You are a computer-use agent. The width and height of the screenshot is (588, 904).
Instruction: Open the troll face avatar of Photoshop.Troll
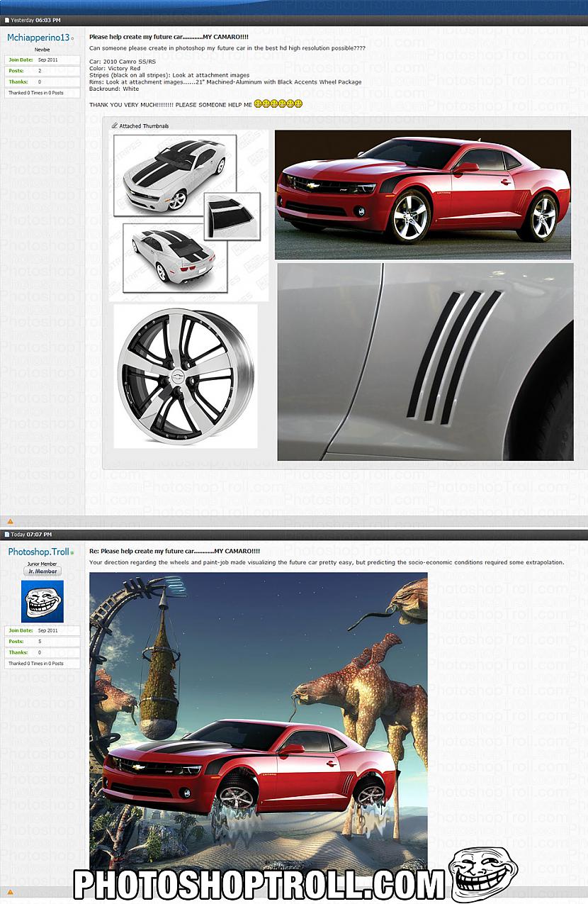(x=43, y=601)
